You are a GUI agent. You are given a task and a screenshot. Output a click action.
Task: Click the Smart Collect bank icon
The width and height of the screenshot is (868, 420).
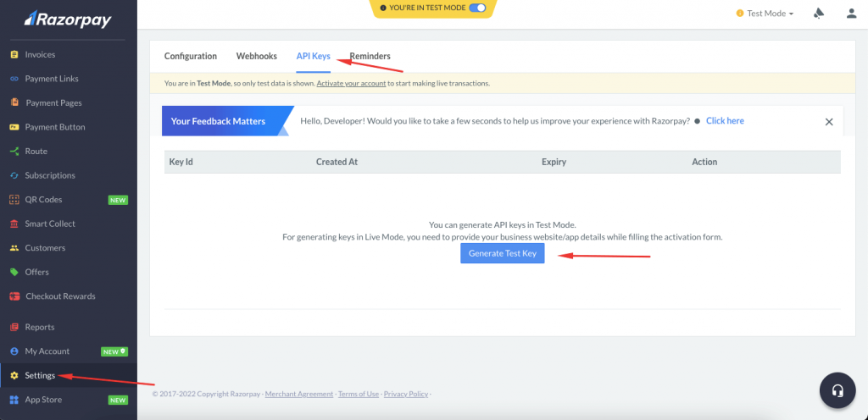14,224
